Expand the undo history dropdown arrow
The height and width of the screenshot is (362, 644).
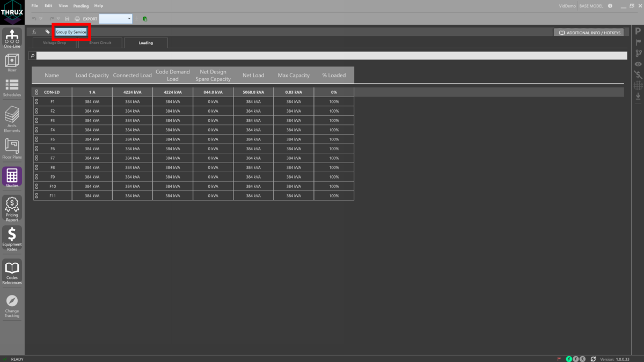[41, 19]
